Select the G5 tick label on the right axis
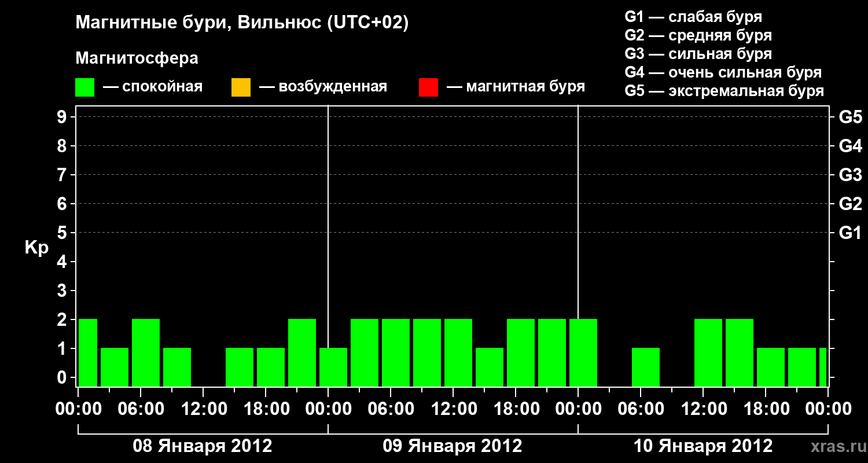868x463 pixels. tap(850, 117)
